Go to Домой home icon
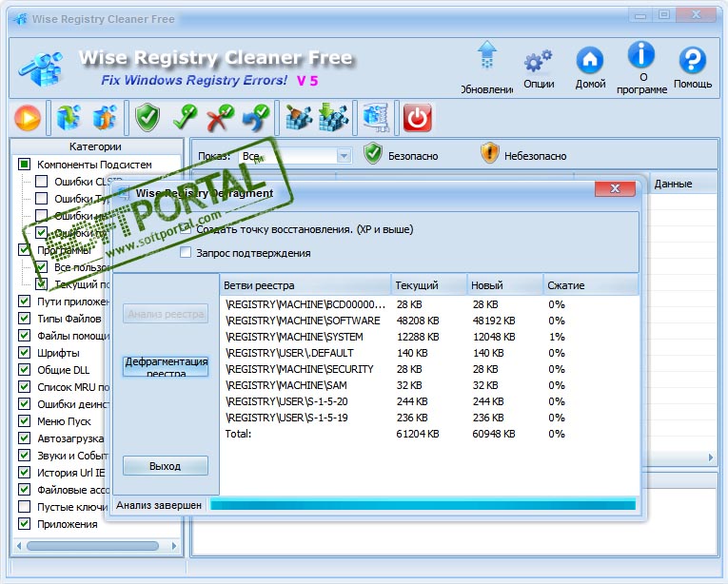Viewport: 728px width, 584px height. (590, 68)
